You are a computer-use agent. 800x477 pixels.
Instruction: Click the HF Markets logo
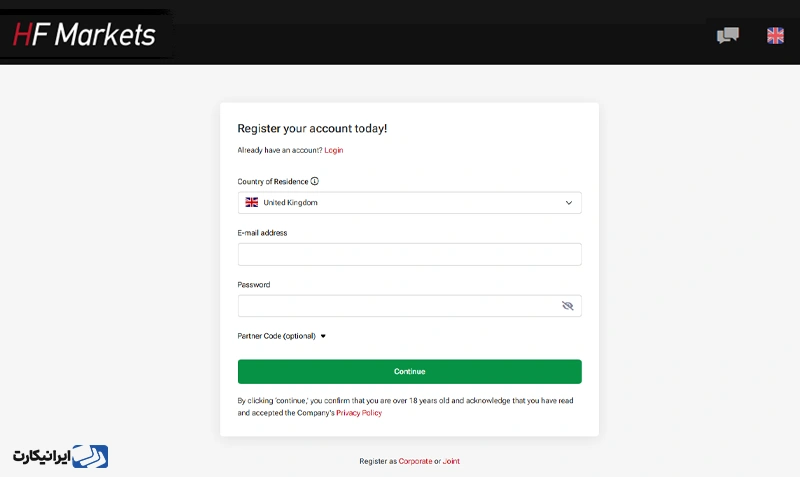(x=85, y=35)
